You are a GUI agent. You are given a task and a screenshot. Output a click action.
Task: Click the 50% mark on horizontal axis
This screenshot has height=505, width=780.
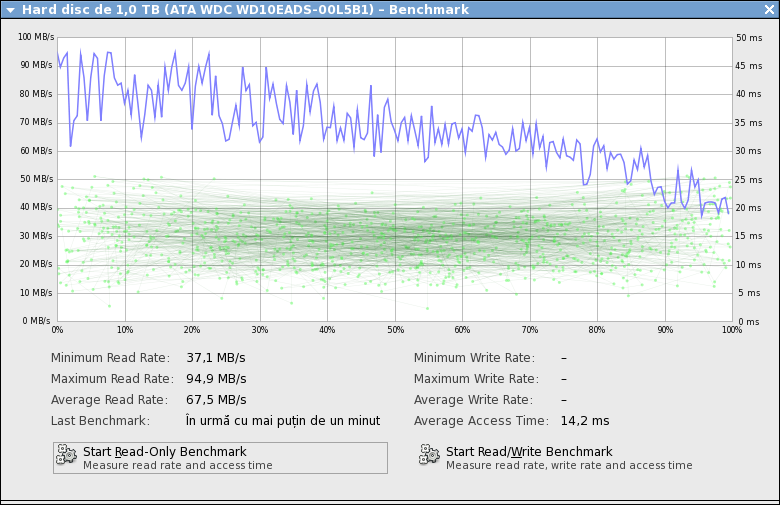coord(395,330)
